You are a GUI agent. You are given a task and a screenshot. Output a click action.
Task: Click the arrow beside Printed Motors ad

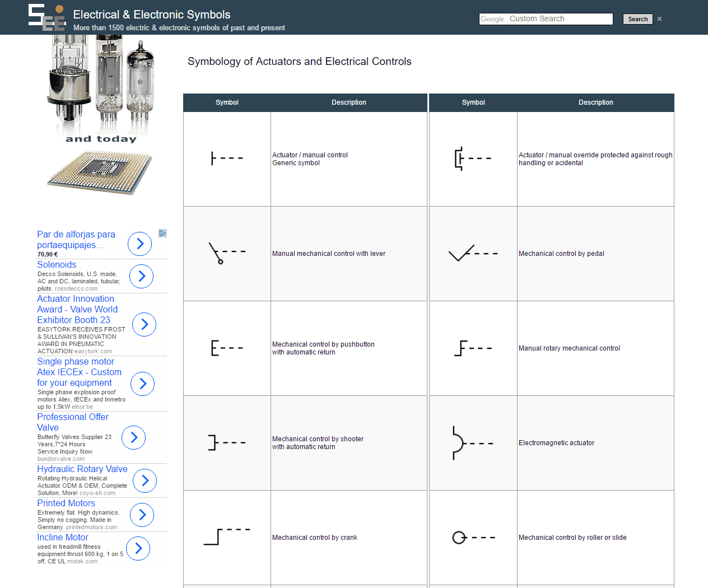142,515
